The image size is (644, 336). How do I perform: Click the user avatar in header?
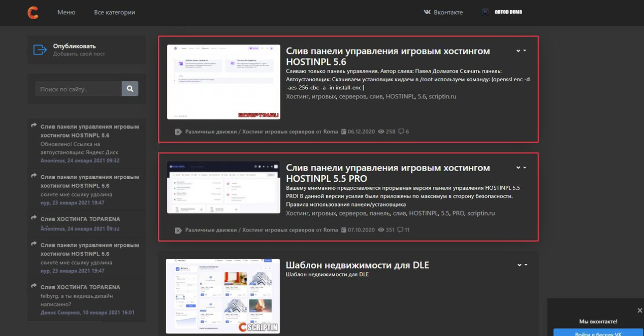pyautogui.click(x=486, y=12)
